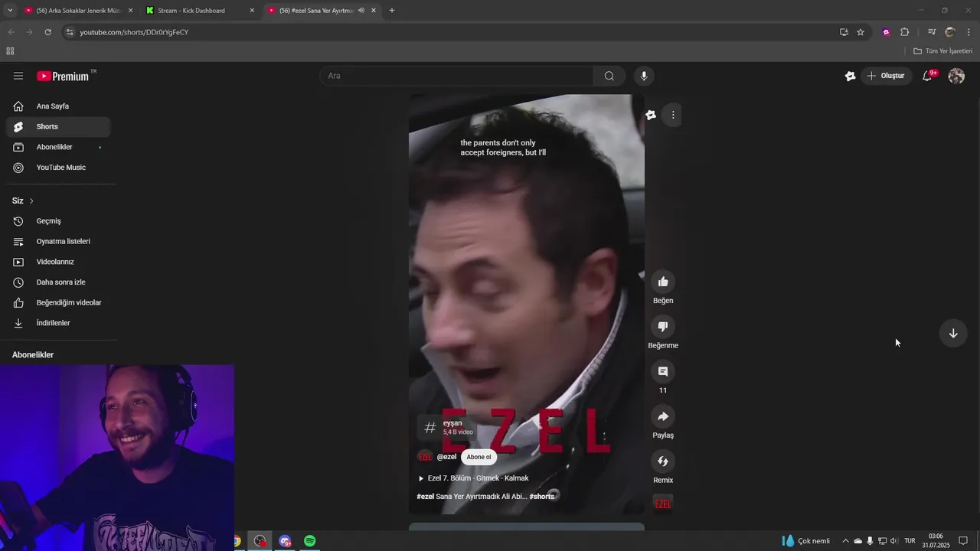Click the TUR keyboard language indicator
Viewport: 980px width, 551px height.
pos(910,541)
